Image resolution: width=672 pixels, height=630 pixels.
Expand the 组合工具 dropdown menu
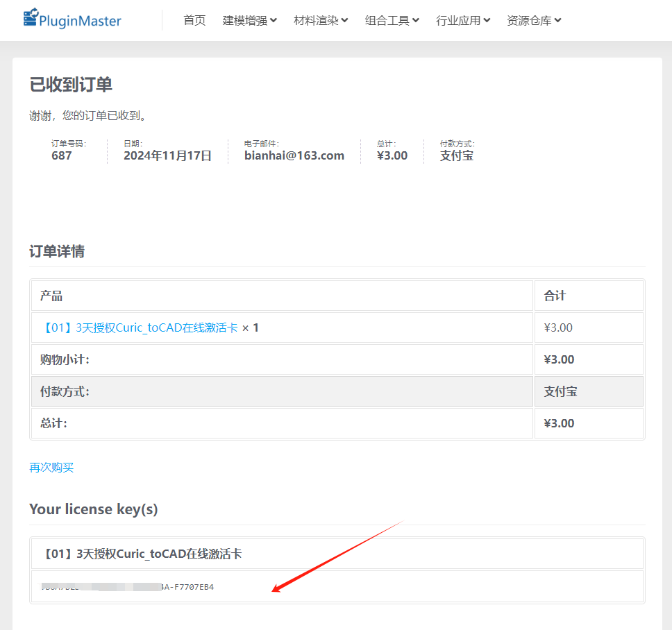coord(392,20)
